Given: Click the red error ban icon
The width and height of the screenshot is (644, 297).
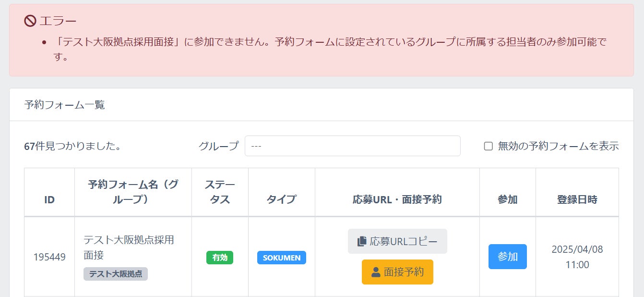Looking at the screenshot, I should 30,21.
